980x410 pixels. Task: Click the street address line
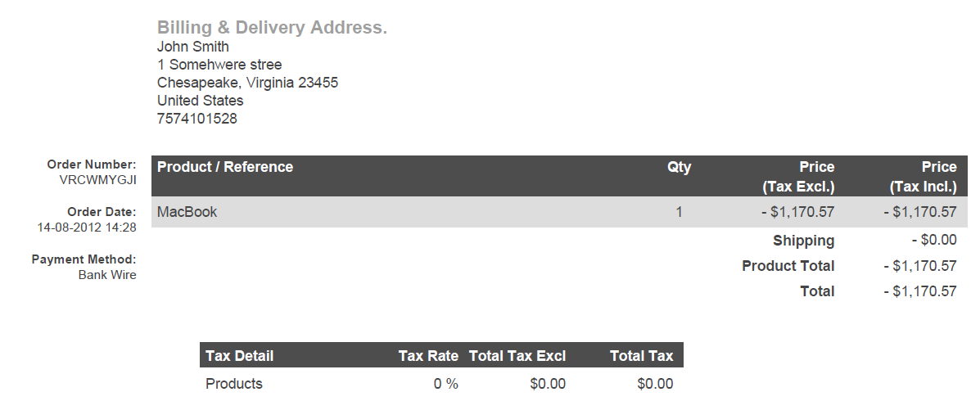pos(219,65)
